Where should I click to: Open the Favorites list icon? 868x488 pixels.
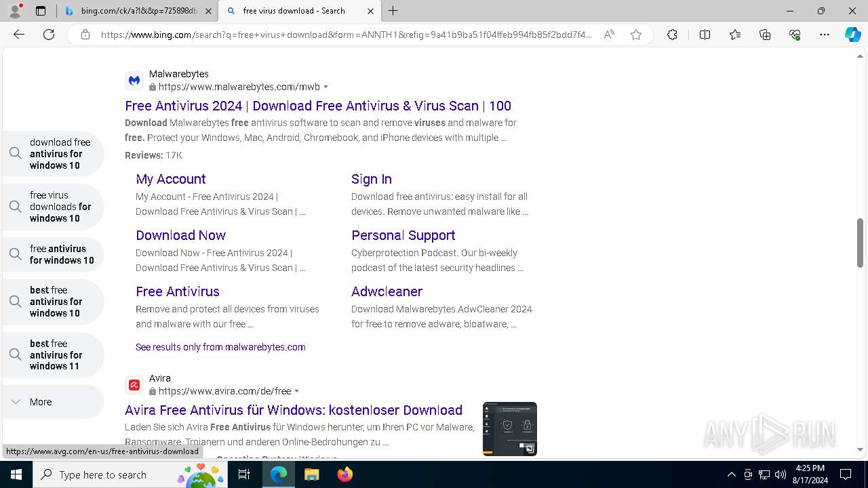(x=735, y=35)
